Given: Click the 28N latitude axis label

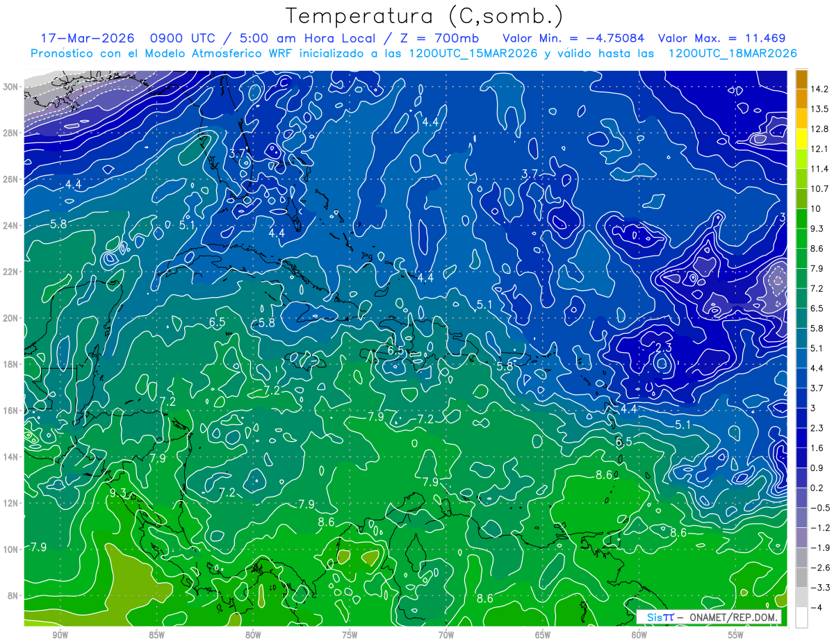Looking at the screenshot, I should click(x=12, y=133).
